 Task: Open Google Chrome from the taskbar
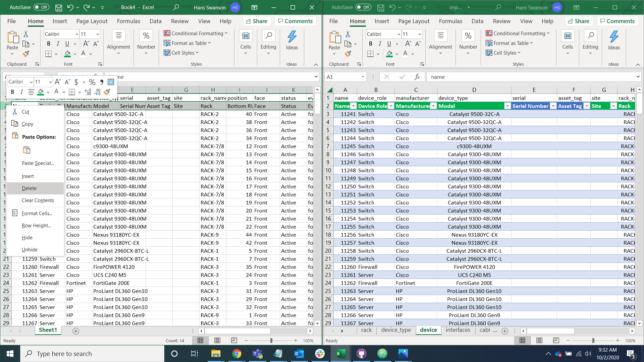coord(237,354)
